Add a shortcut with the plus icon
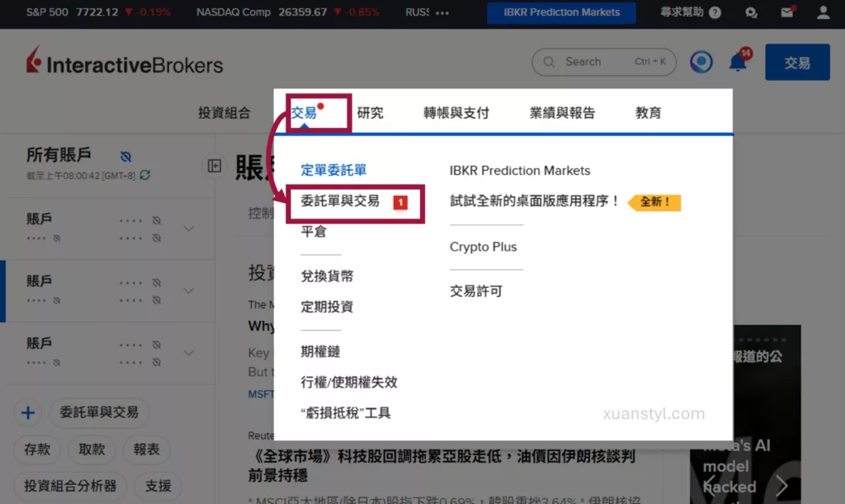845x504 pixels. pyautogui.click(x=28, y=413)
